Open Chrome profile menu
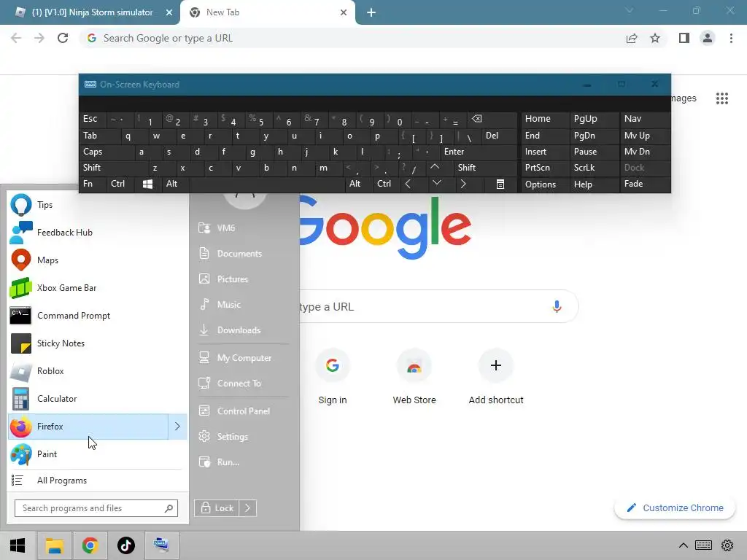Screen dimensions: 747x560 click(x=708, y=38)
